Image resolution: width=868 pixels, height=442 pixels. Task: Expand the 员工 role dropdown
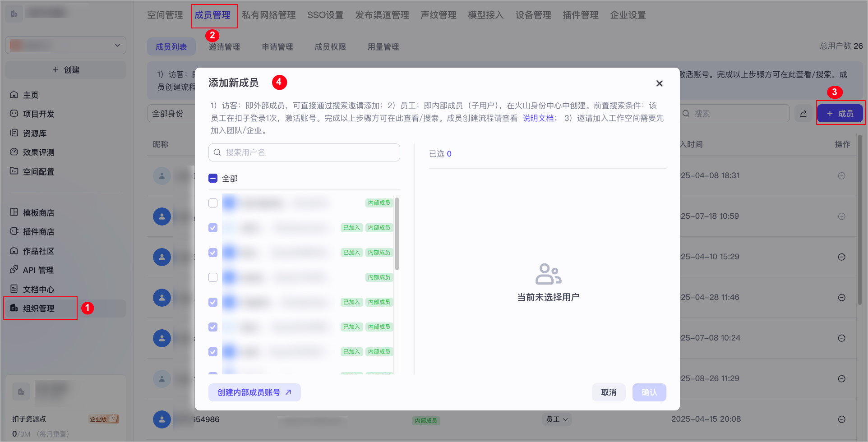pyautogui.click(x=557, y=419)
